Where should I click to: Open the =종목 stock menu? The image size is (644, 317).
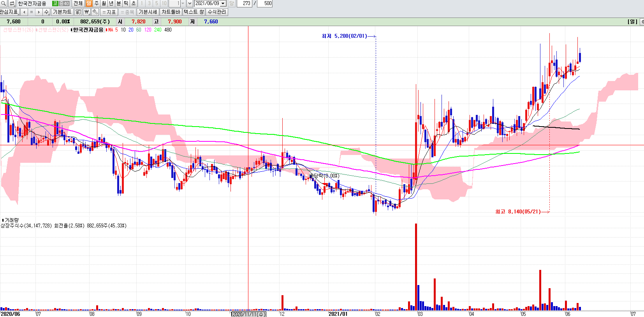tap(127, 12)
